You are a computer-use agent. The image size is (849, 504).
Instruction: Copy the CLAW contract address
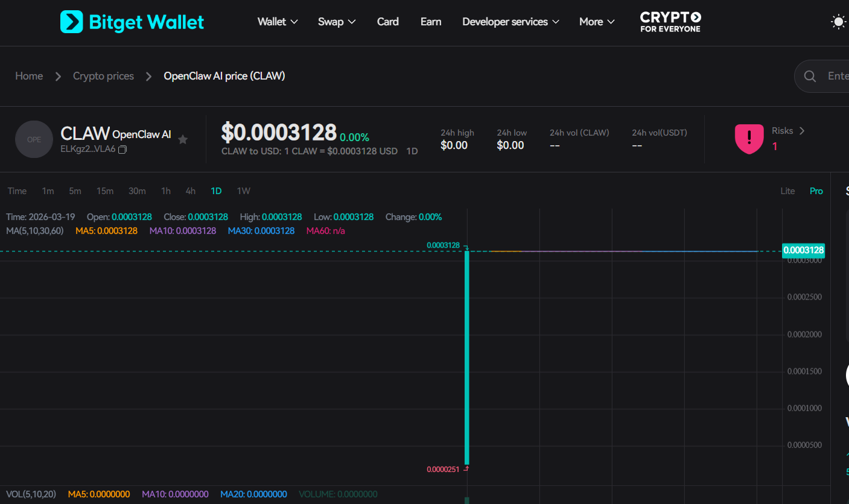click(x=122, y=149)
